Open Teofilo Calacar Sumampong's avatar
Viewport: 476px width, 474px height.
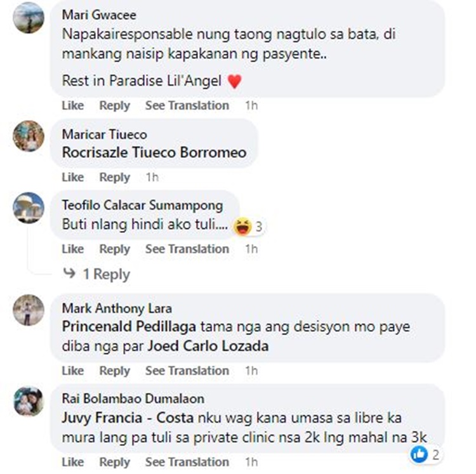(x=29, y=208)
